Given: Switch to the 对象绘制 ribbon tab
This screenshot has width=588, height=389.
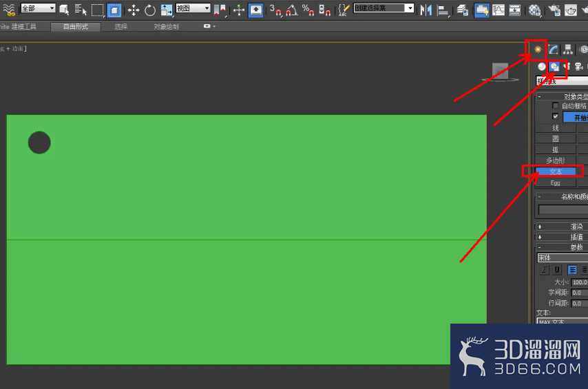Looking at the screenshot, I should point(166,27).
